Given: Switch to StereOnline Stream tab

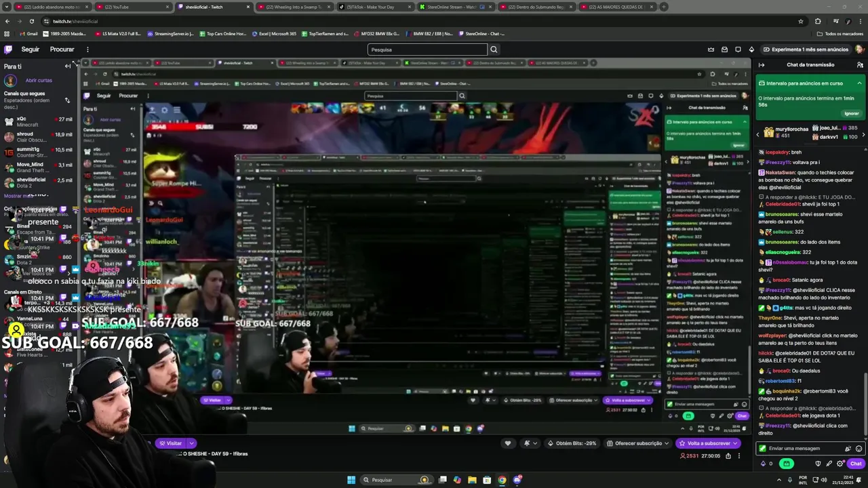Looking at the screenshot, I should pyautogui.click(x=456, y=7).
